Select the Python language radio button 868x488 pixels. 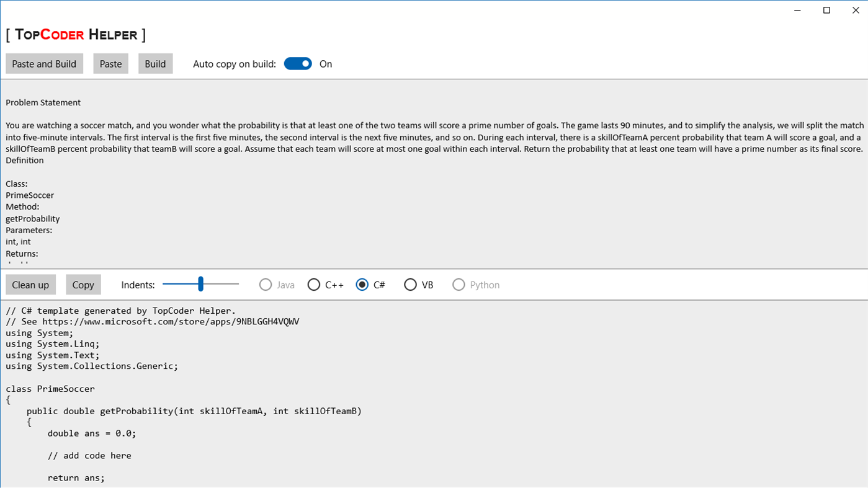[x=477, y=285]
